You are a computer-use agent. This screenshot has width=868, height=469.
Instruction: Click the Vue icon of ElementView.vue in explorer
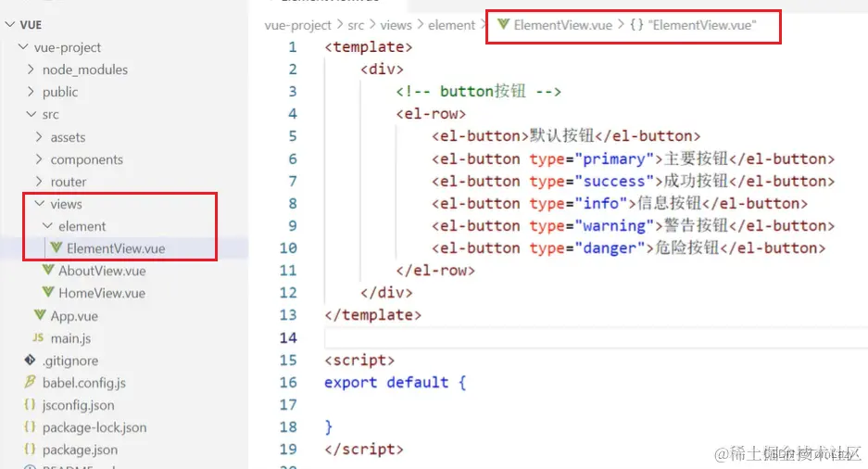[x=56, y=247]
